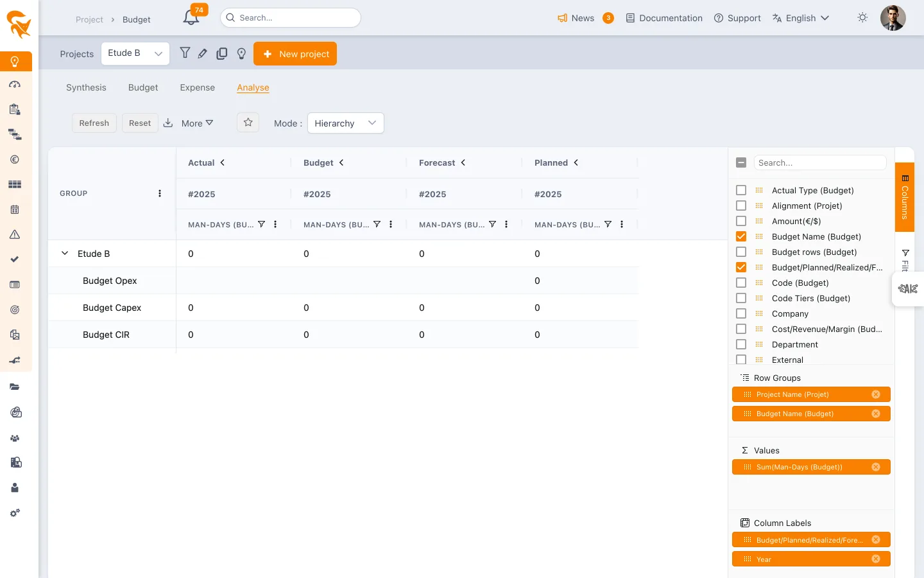Check the Company column checkbox
This screenshot has height=578, width=924.
click(x=741, y=313)
